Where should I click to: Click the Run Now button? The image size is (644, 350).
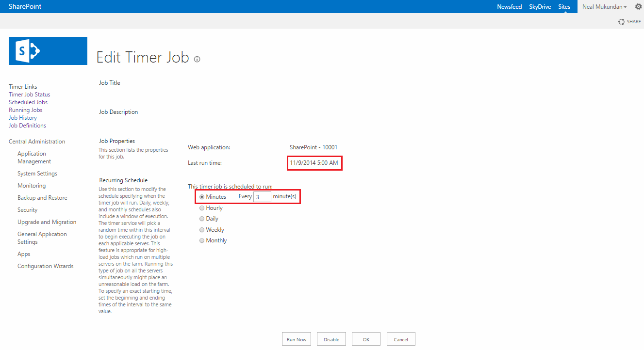pyautogui.click(x=296, y=338)
